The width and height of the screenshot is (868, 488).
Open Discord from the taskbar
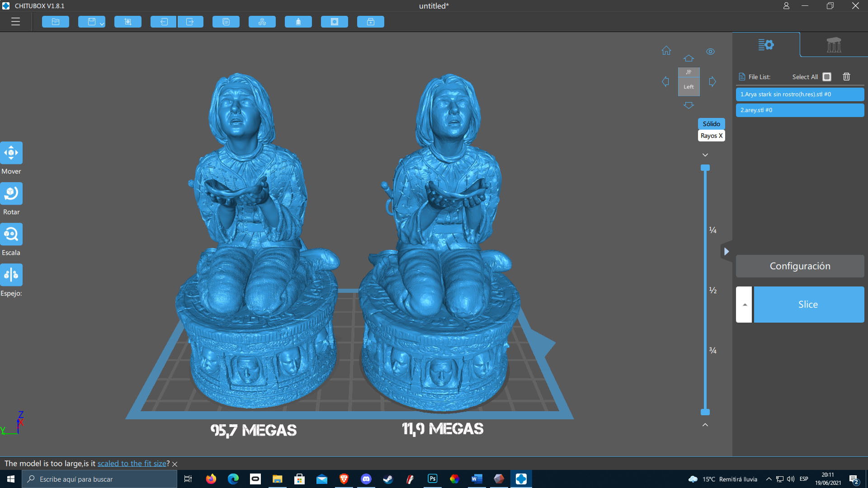366,479
